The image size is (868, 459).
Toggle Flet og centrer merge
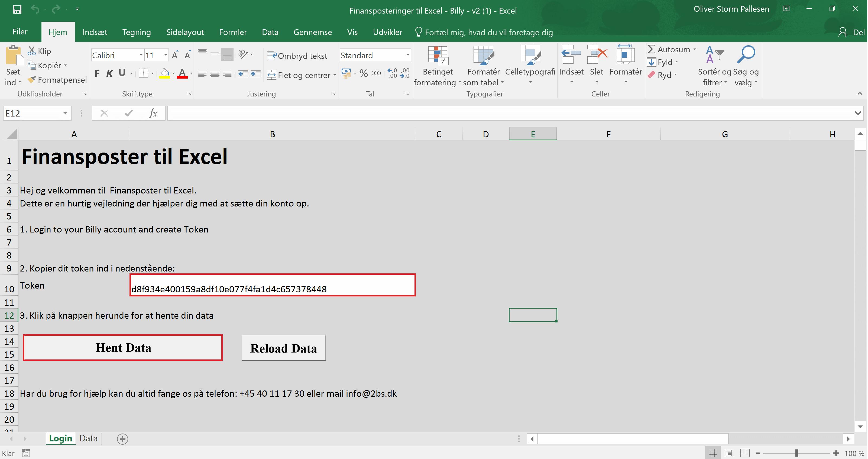coord(299,75)
